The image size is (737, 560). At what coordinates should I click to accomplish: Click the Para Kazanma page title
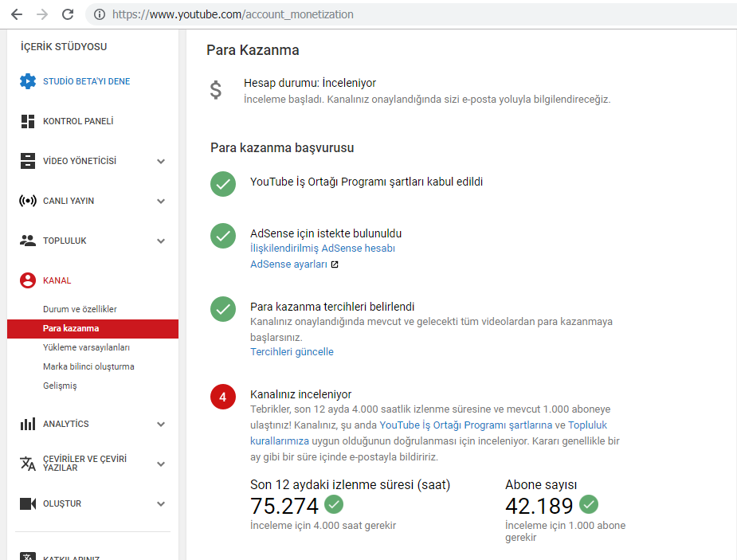click(x=253, y=50)
